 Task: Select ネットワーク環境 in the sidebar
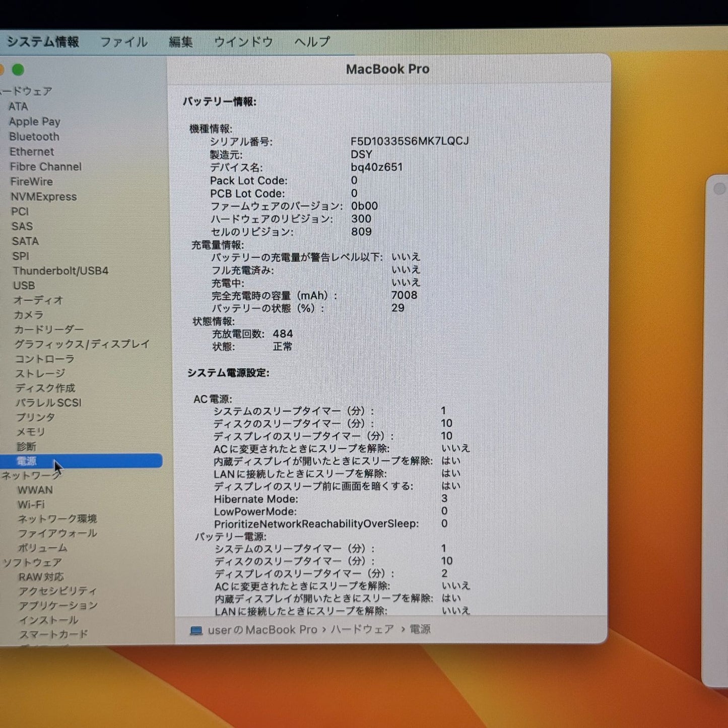57,518
